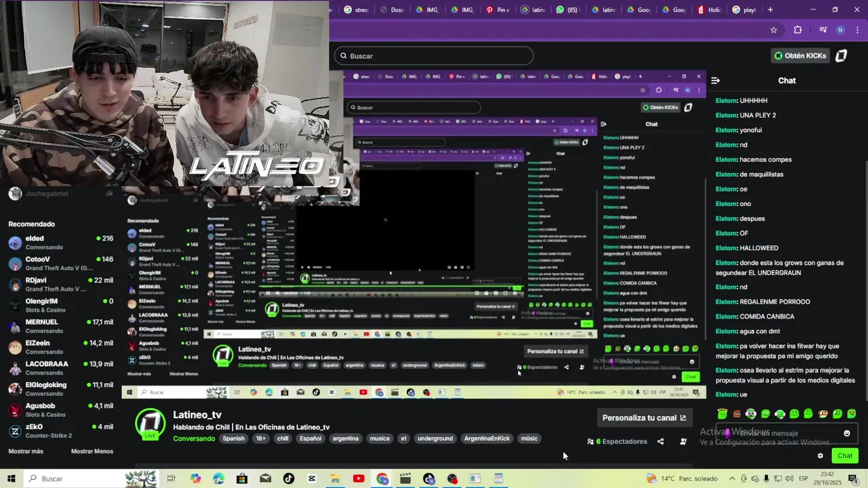Image resolution: width=868 pixels, height=488 pixels.
Task: Switch to the WhatsApp (85) browser tab
Action: point(568,9)
